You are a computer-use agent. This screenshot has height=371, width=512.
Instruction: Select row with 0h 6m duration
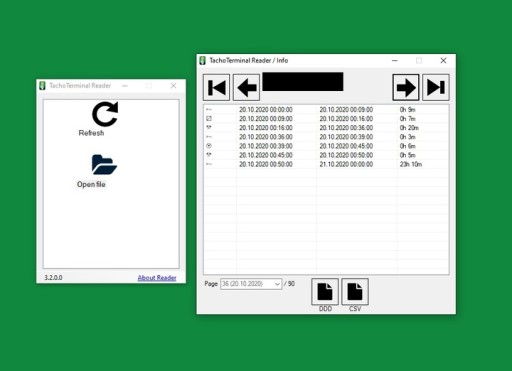pyautogui.click(x=326, y=146)
